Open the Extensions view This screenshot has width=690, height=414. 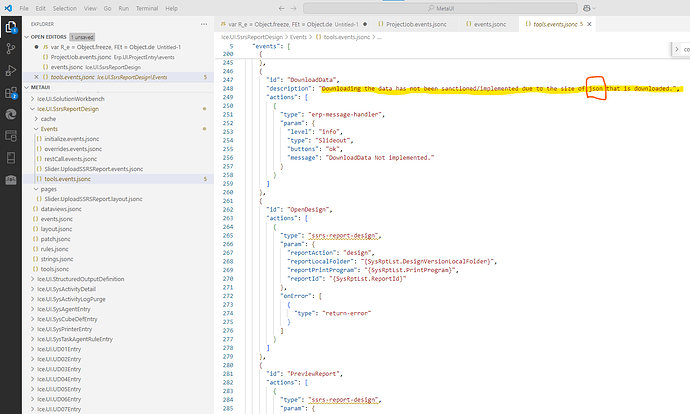tap(11, 93)
